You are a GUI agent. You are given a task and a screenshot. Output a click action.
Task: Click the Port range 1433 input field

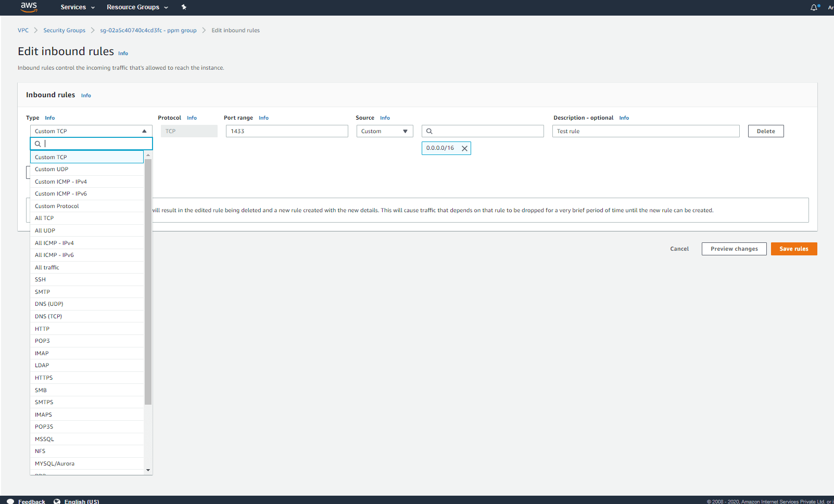pos(286,131)
